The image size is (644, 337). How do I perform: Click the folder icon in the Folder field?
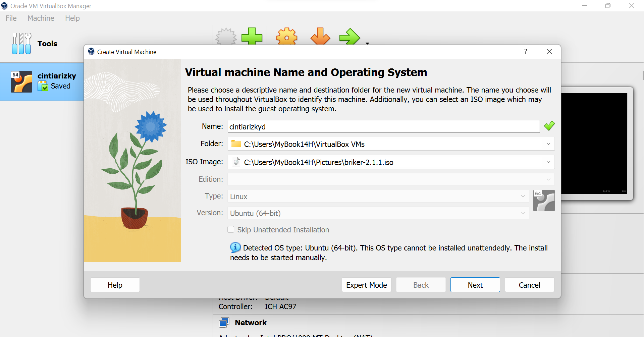click(236, 144)
